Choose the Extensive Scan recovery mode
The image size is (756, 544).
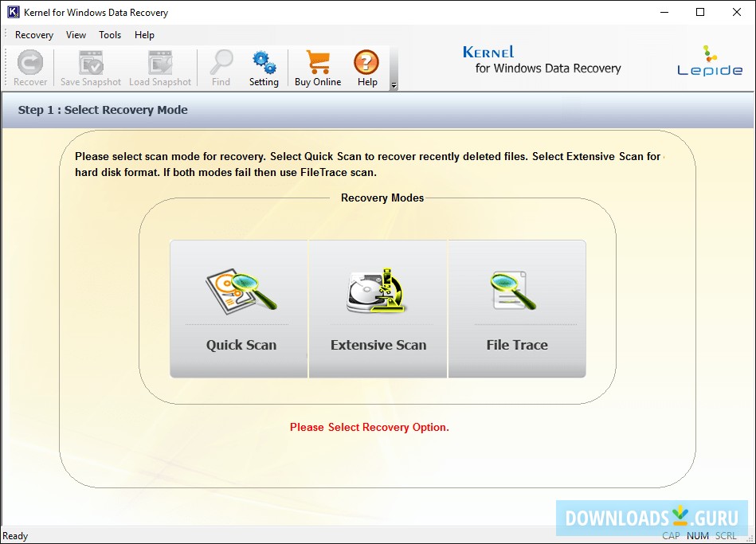378,309
